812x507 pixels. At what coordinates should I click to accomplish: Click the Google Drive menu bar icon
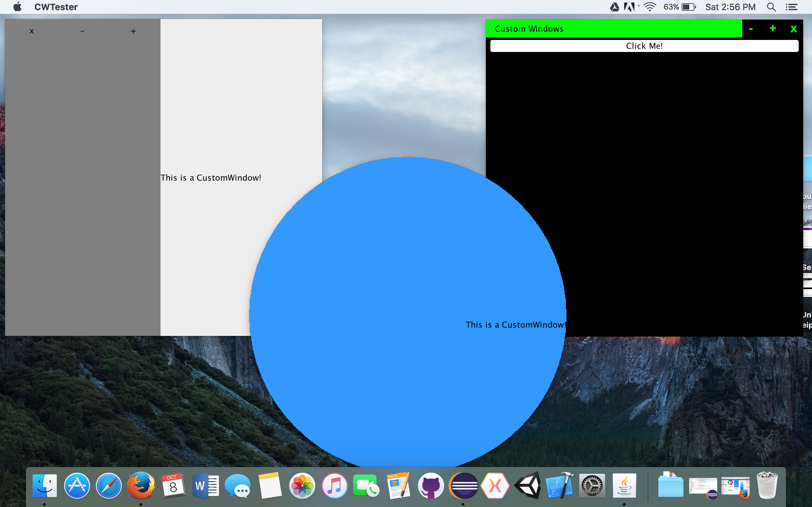614,7
